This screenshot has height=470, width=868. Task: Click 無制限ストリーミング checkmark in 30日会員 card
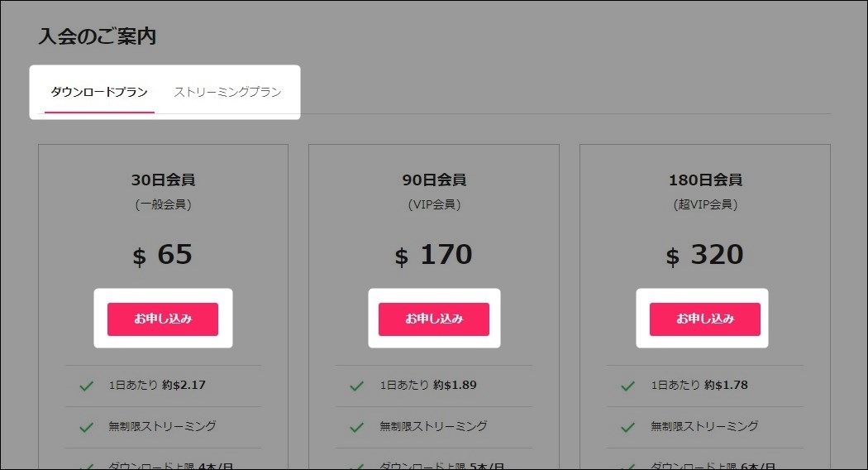86,427
